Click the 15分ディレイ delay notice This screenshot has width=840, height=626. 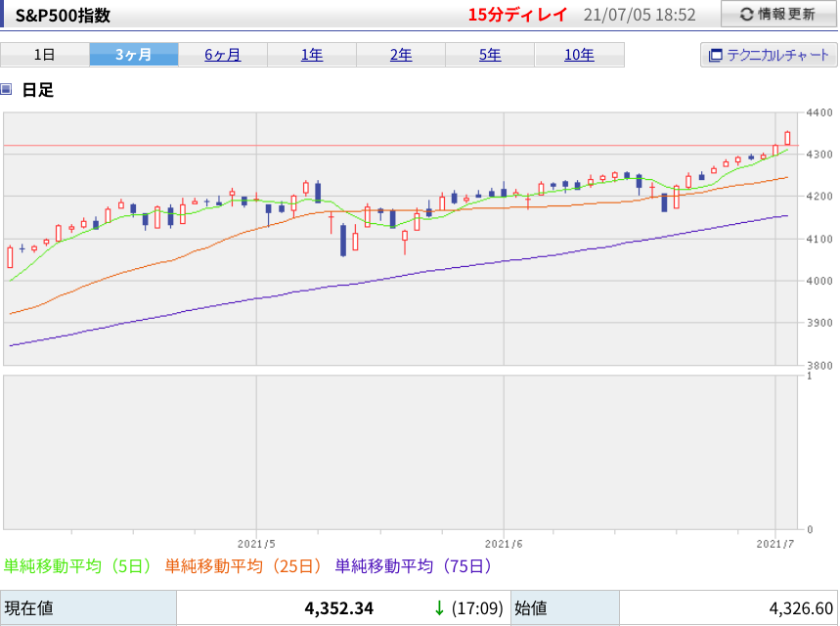click(x=517, y=15)
